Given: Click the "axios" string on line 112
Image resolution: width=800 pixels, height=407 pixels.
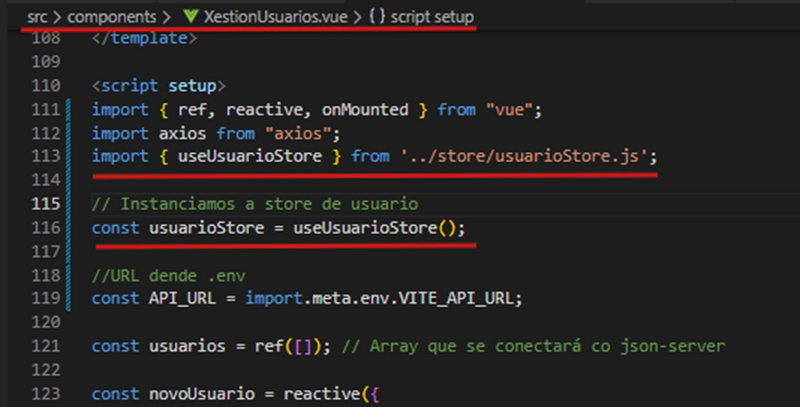Looking at the screenshot, I should [298, 133].
